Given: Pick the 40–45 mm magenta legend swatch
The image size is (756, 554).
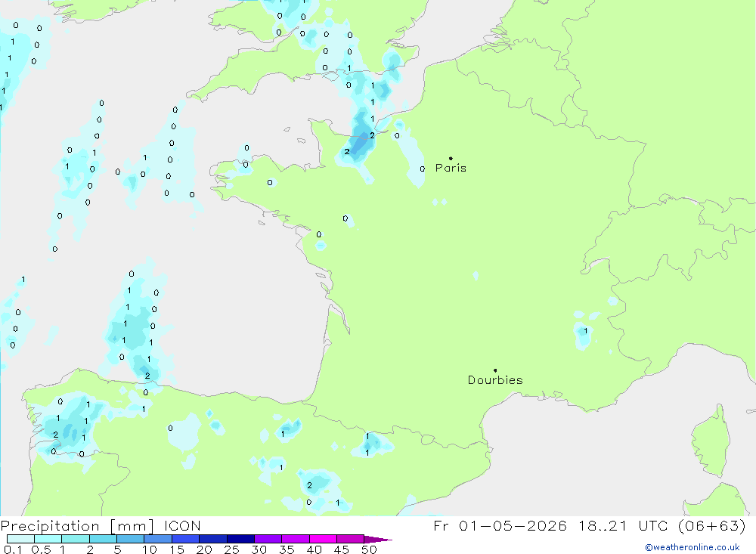Looking at the screenshot, I should [323, 539].
